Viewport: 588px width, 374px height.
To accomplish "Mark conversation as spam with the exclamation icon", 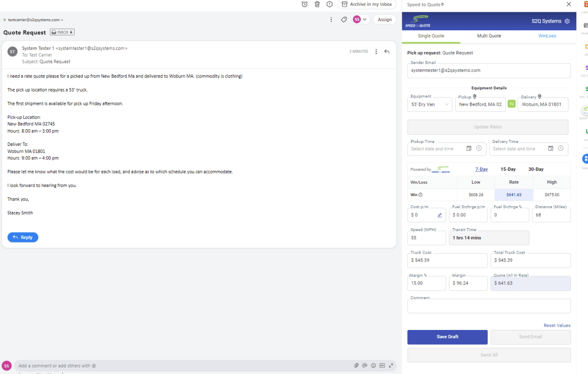I will click(330, 4).
